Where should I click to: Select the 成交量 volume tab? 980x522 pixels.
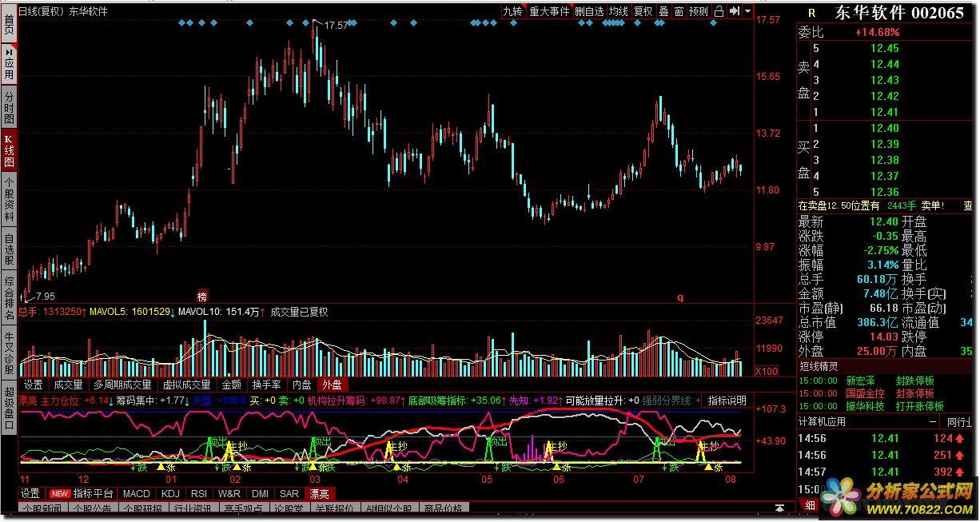[68, 385]
